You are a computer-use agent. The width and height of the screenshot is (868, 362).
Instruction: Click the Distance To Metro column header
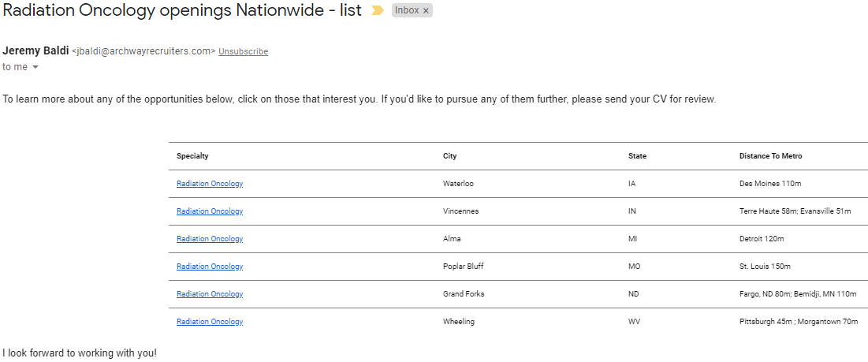coord(770,156)
